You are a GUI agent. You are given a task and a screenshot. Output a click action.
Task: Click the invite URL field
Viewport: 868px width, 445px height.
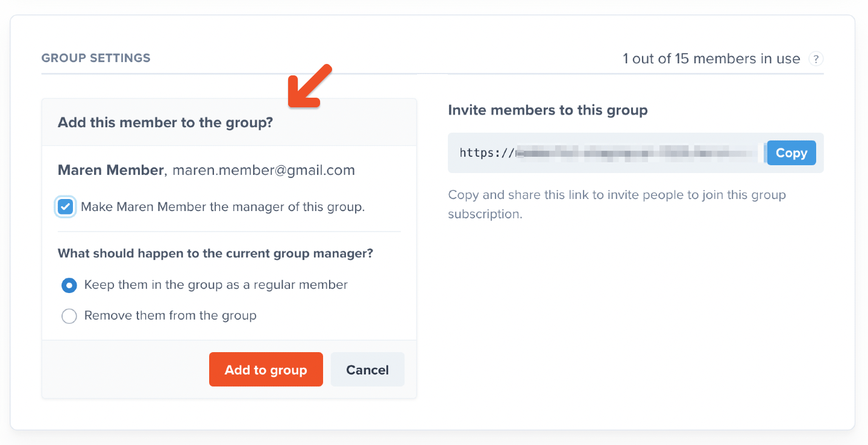pos(607,153)
